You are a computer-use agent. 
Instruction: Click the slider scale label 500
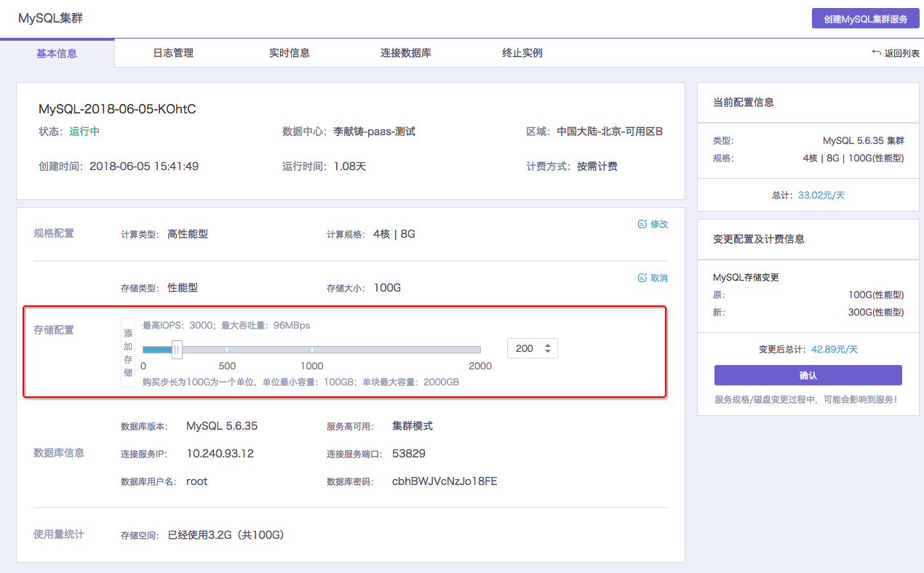227,366
